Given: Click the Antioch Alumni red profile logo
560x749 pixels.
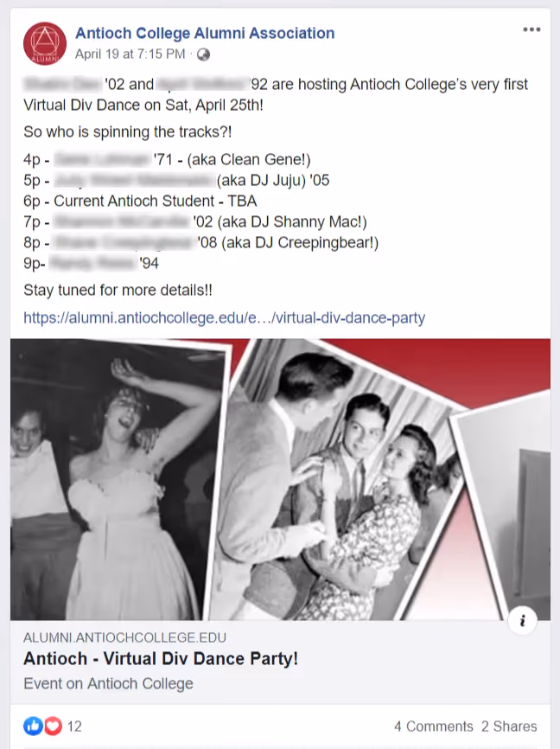Looking at the screenshot, I should [x=45, y=43].
